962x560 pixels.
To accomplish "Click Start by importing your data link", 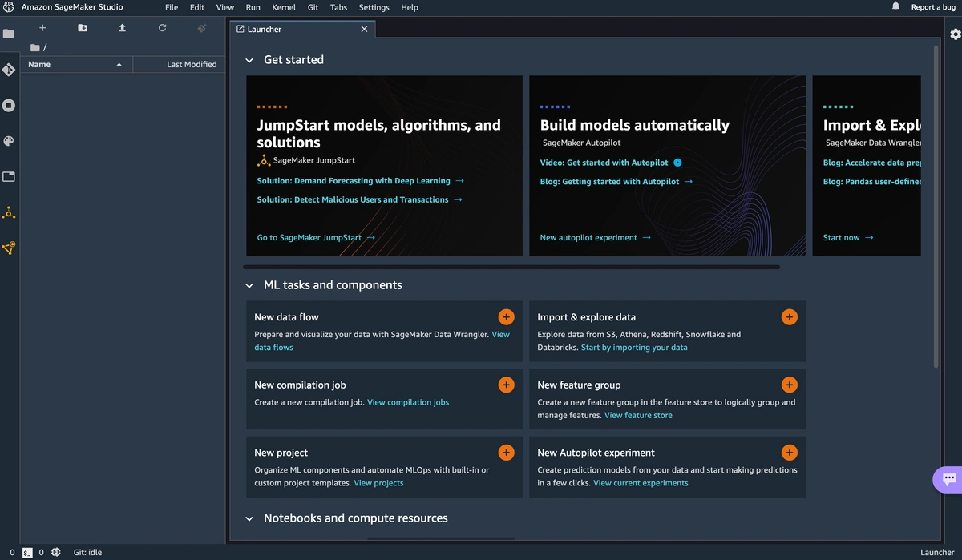I will click(x=634, y=348).
